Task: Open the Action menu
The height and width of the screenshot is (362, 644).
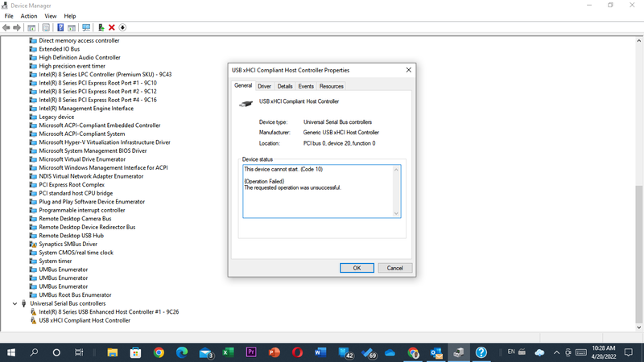Action: click(29, 16)
